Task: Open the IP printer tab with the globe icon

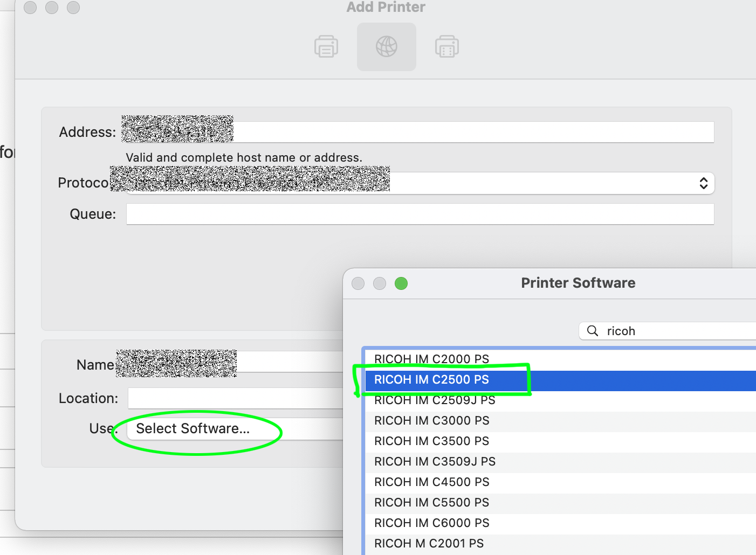Action: coord(386,46)
